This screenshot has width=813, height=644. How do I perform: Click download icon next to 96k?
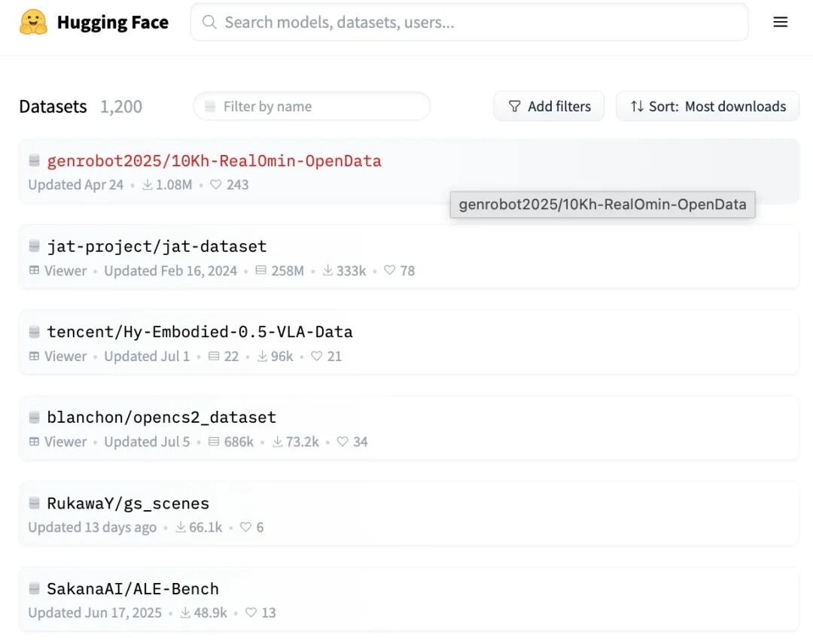[x=263, y=355]
